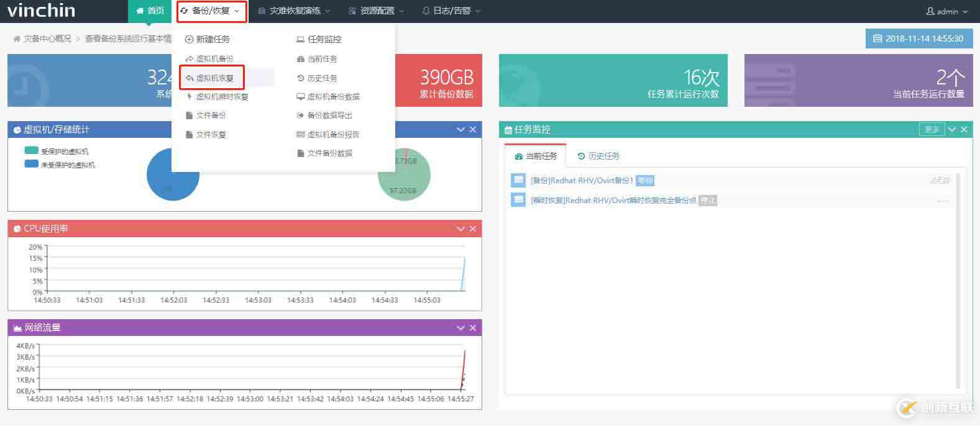Click the 更多 button in 任务监控
Image resolution: width=980 pixels, height=426 pixels.
pyautogui.click(x=932, y=129)
